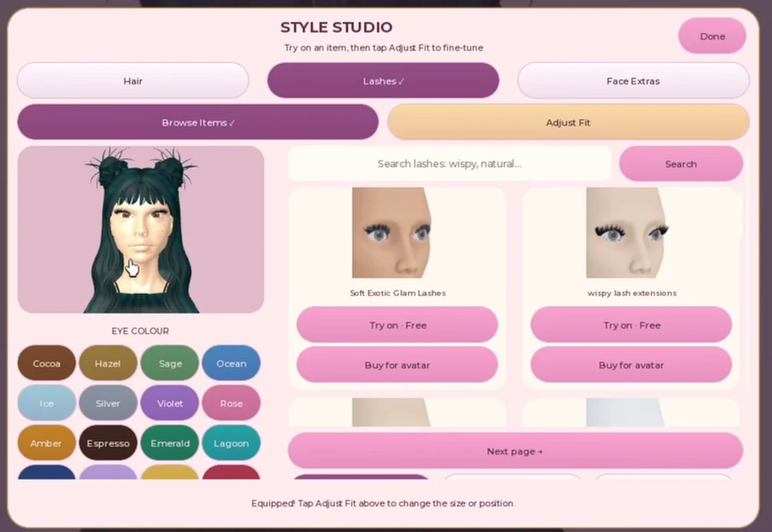Buy Soft Exotic Glam Lashes for avatar

(397, 364)
